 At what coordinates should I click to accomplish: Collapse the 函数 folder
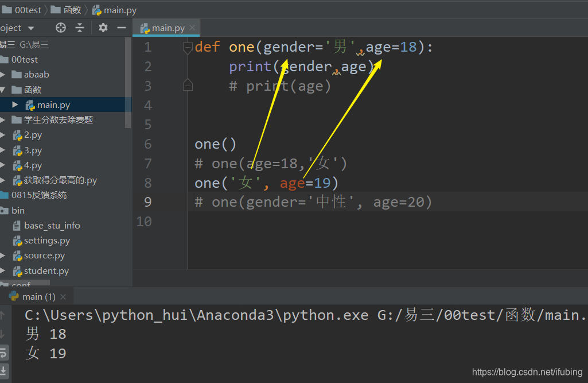[x=2, y=90]
